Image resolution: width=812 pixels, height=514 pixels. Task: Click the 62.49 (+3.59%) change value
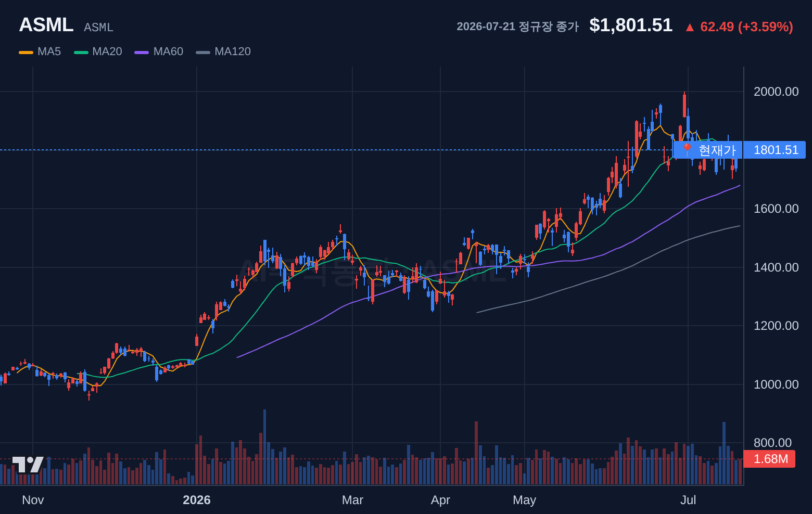coord(746,27)
